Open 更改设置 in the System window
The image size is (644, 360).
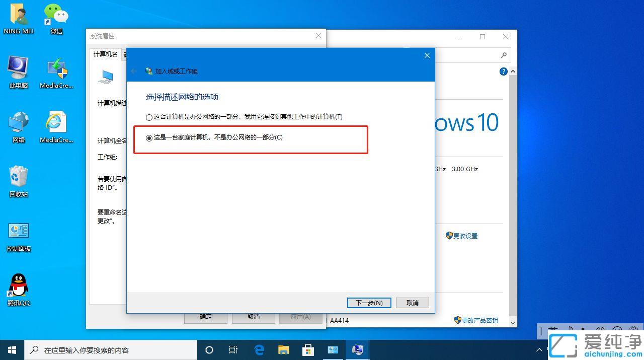[x=465, y=235]
